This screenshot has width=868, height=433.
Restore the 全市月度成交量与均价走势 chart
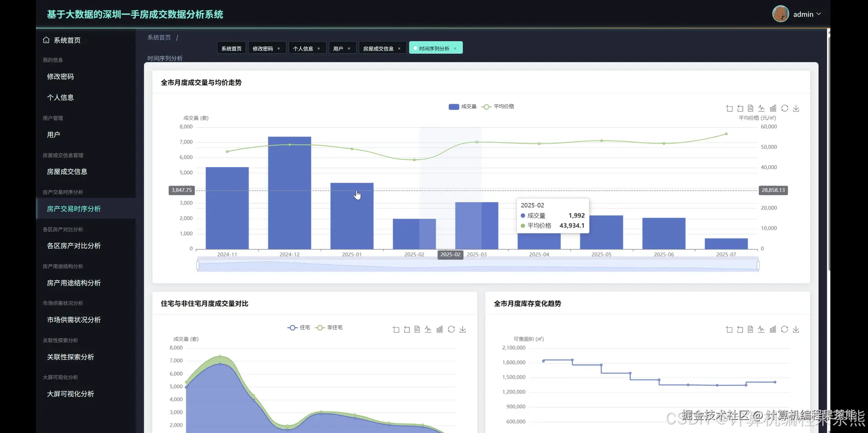coord(785,108)
